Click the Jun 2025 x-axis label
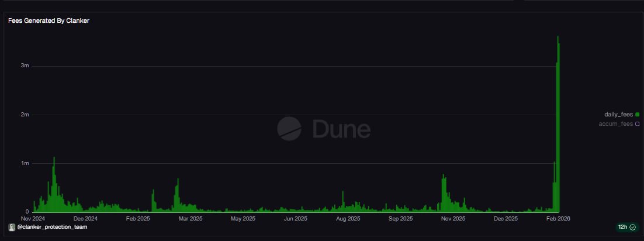The height and width of the screenshot is (241, 644). coord(295,218)
